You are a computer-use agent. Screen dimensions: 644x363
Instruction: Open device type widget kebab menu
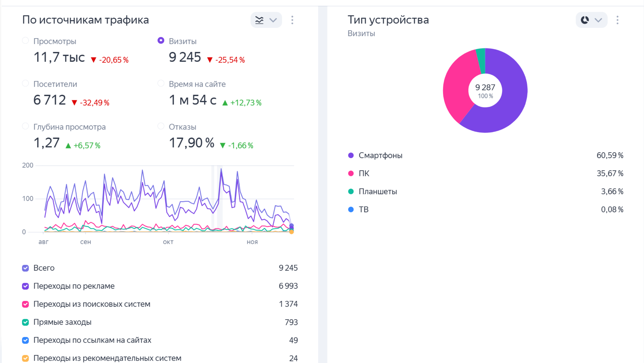click(617, 20)
